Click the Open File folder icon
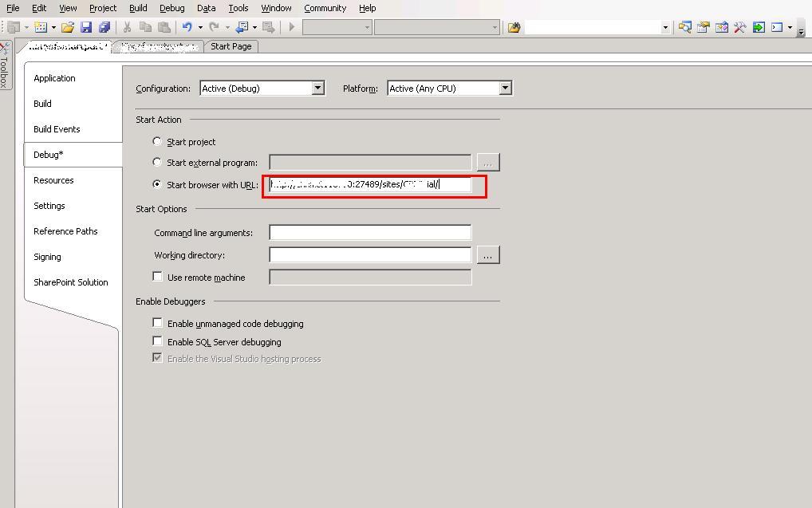This screenshot has height=508, width=812. [68, 27]
